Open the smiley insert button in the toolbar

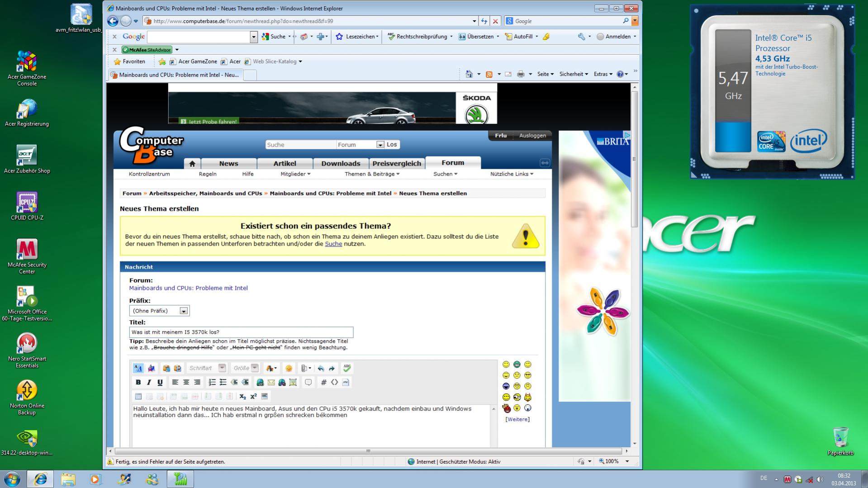289,368
